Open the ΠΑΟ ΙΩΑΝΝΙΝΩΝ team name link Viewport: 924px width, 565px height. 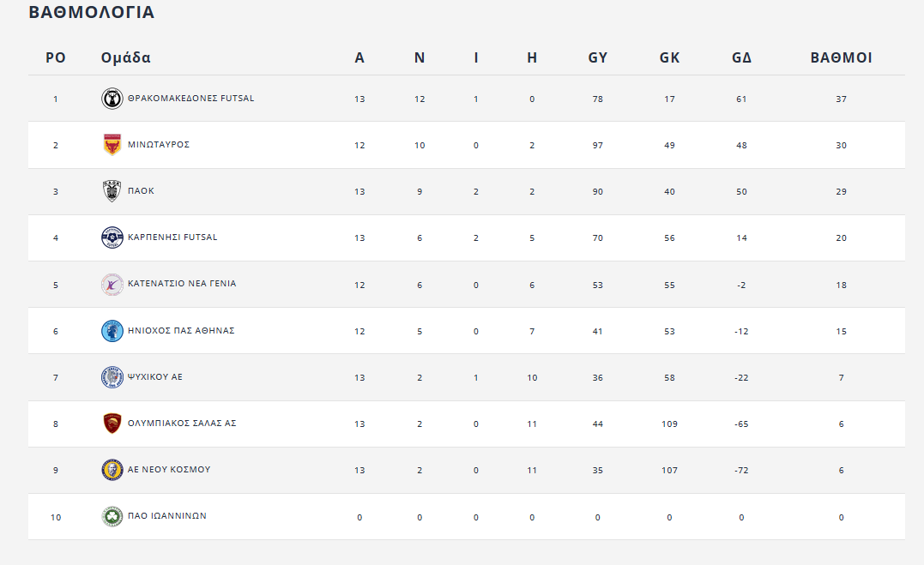pyautogui.click(x=167, y=517)
